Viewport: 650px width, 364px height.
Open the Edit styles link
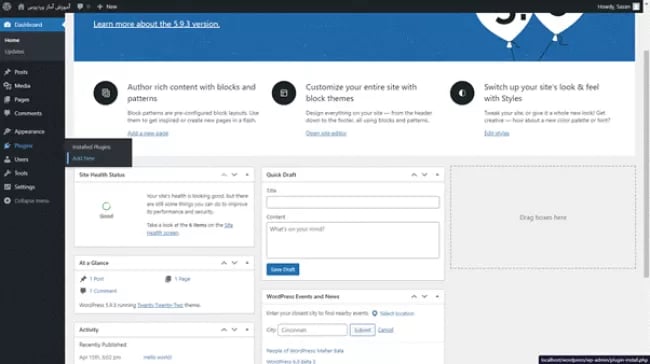(497, 133)
